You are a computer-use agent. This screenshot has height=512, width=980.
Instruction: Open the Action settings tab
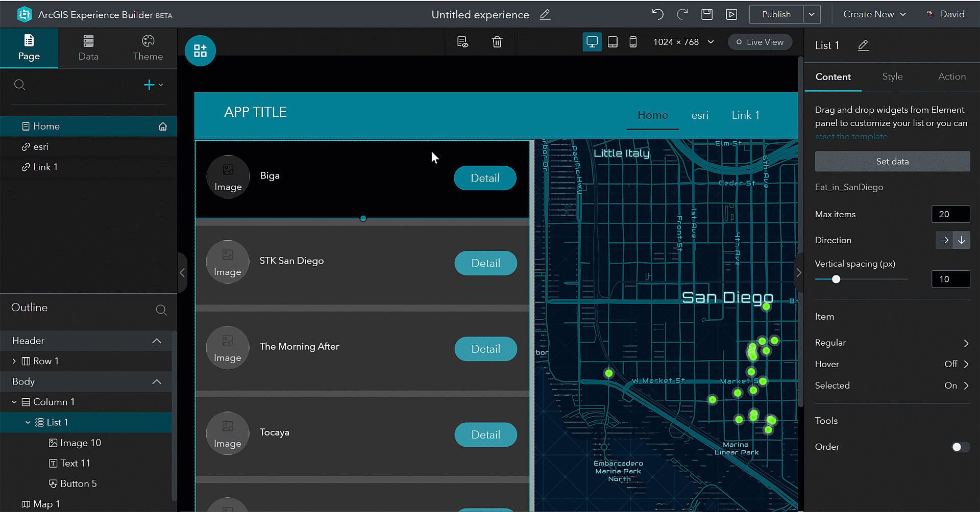click(952, 77)
